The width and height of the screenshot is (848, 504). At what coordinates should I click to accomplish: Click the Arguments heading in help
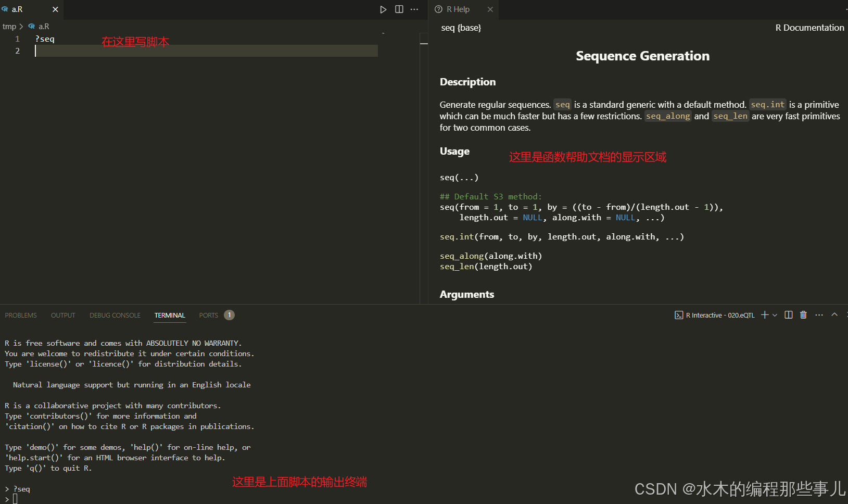[x=467, y=295]
